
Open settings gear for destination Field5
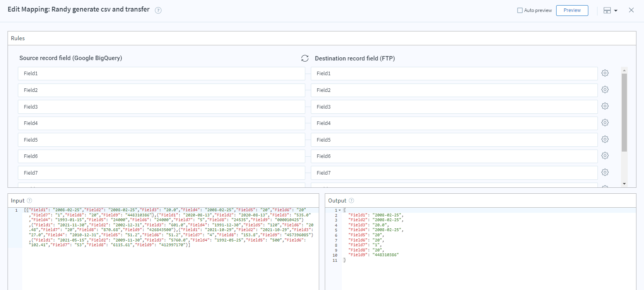coord(605,140)
